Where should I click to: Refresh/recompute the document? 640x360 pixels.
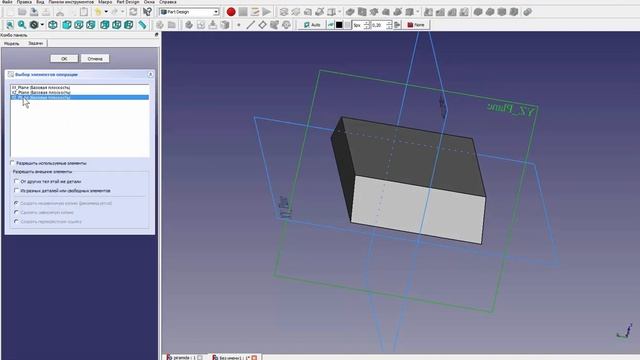click(x=133, y=12)
